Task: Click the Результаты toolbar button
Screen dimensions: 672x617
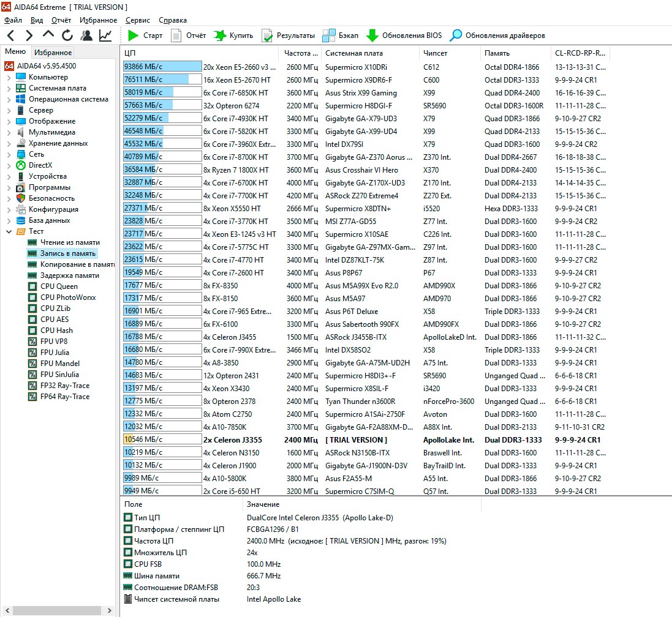Action: click(x=288, y=36)
